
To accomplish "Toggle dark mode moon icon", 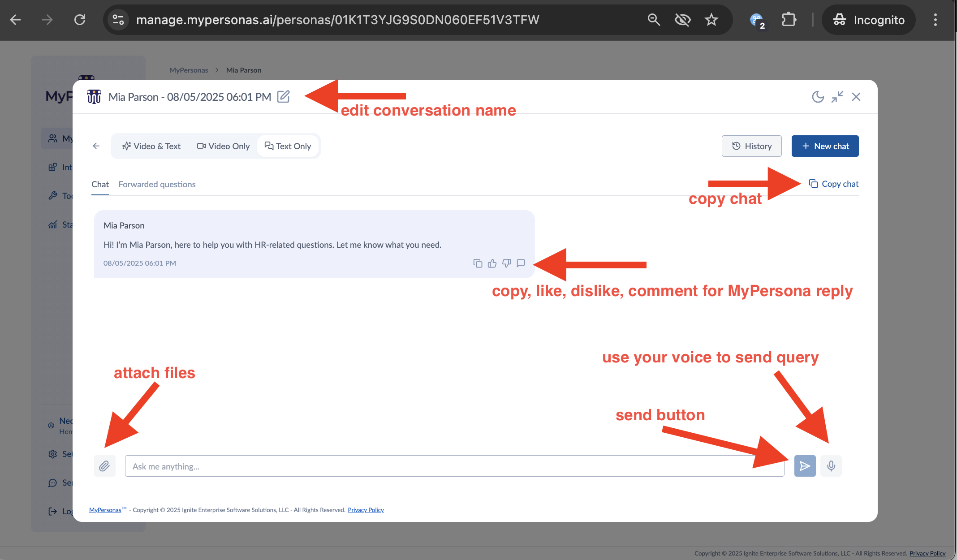I will tap(818, 97).
